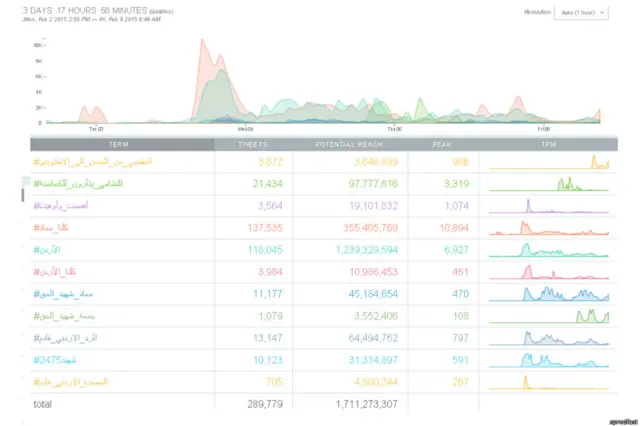This screenshot has width=640, height=426.
Task: Select the hashtag term with 705 tweets
Action: coord(71,382)
